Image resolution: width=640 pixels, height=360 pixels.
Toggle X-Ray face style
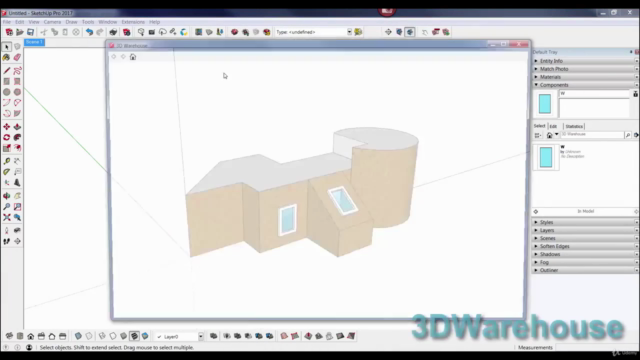(x=78, y=336)
